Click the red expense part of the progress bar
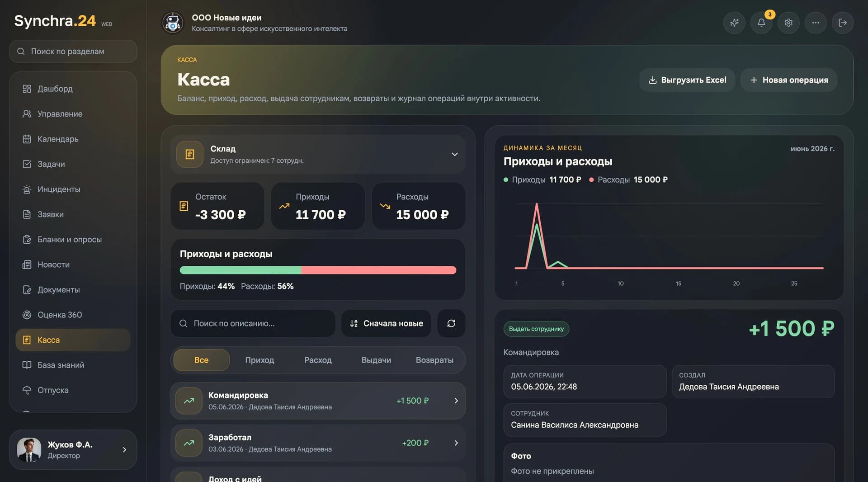868x482 pixels. [379, 270]
